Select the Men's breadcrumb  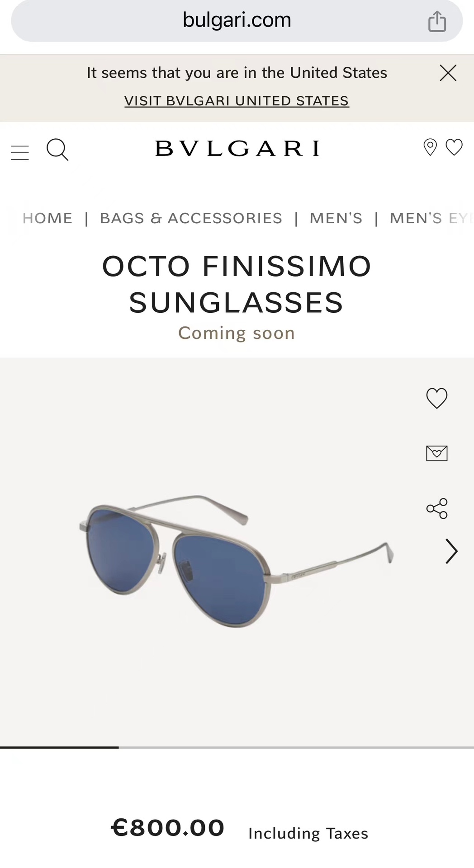[x=336, y=218]
